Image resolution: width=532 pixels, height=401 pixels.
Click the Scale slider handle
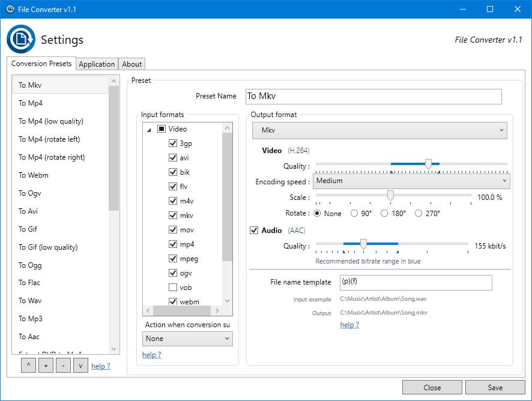pos(390,195)
